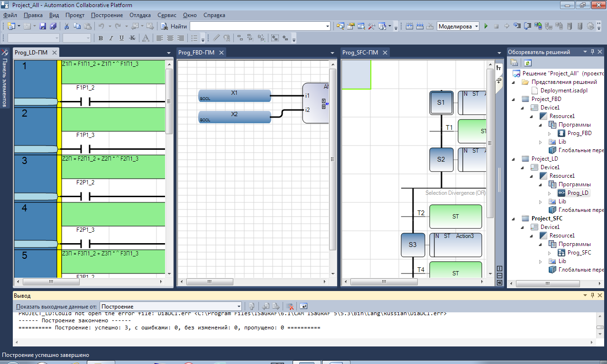Click the green Start simulation arrow
The image size is (607, 364).
[x=486, y=27]
